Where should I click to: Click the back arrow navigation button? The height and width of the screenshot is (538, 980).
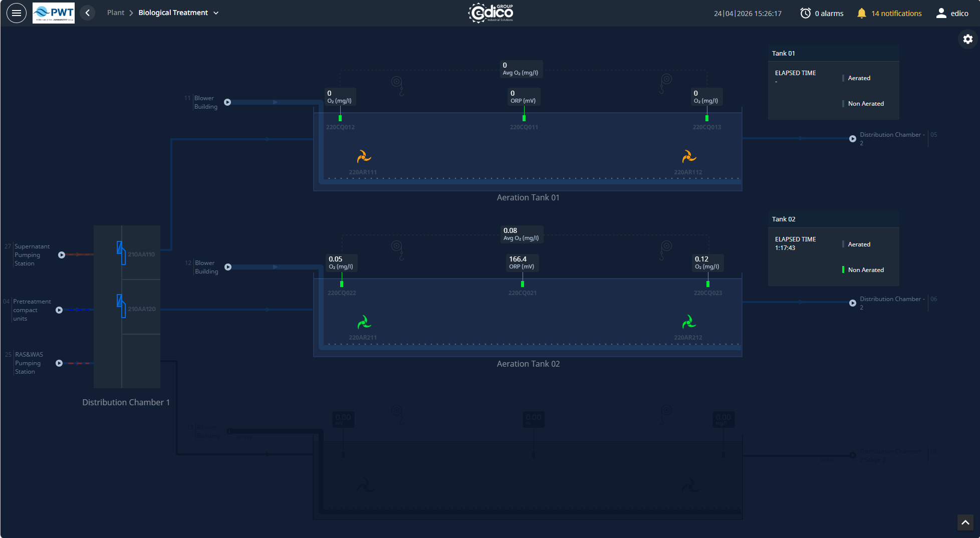[88, 13]
